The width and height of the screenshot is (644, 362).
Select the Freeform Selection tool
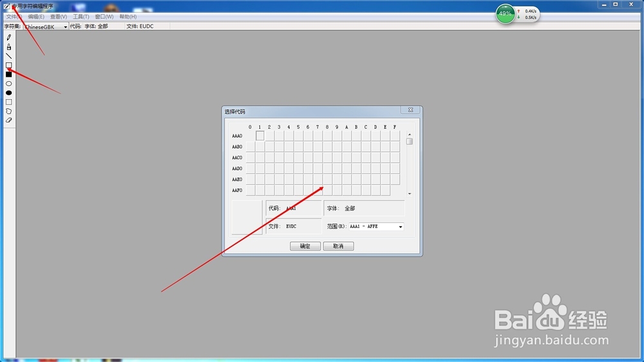pyautogui.click(x=8, y=111)
